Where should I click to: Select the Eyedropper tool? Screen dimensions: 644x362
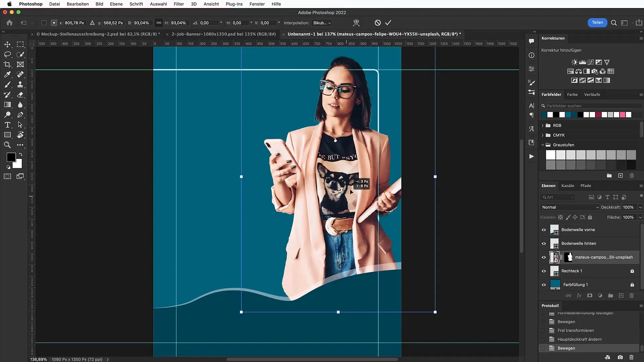(7, 74)
